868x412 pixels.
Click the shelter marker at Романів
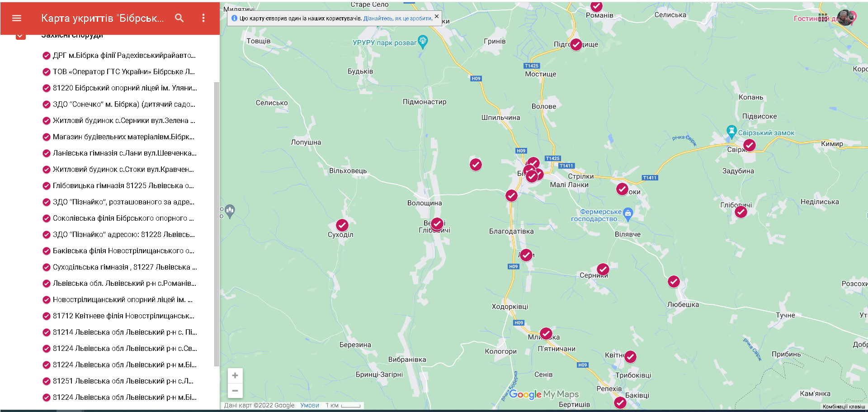pyautogui.click(x=597, y=6)
